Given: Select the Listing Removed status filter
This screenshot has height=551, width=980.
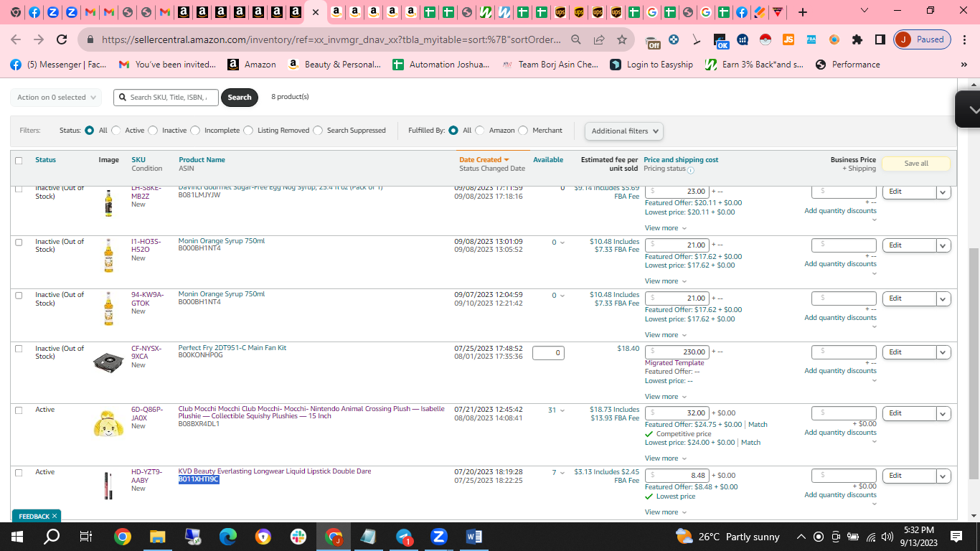Looking at the screenshot, I should (x=248, y=131).
